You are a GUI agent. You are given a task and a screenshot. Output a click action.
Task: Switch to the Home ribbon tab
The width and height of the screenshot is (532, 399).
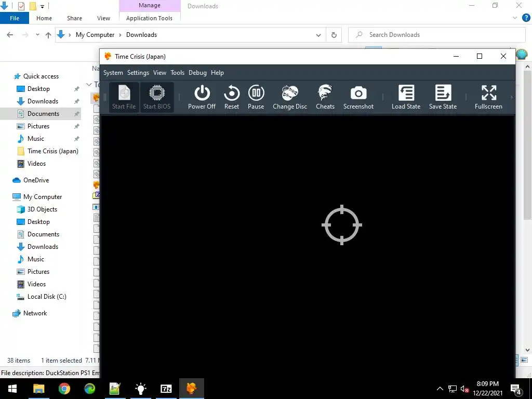click(44, 18)
